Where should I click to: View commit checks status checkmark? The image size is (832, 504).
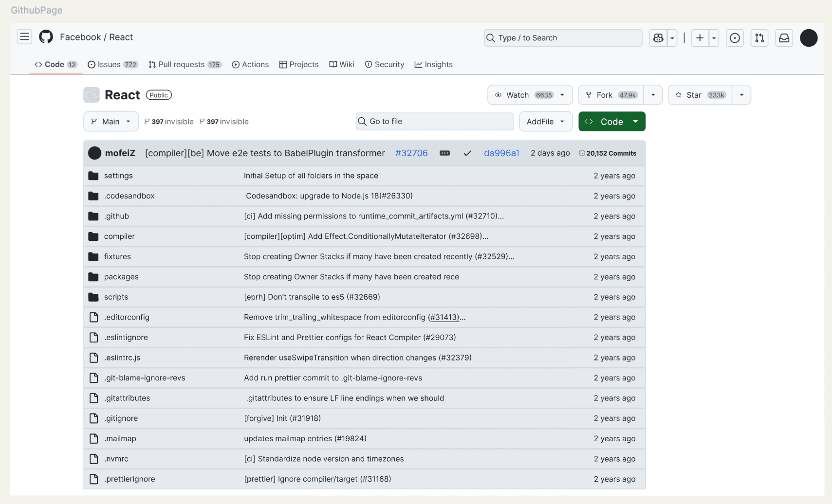pyautogui.click(x=467, y=153)
